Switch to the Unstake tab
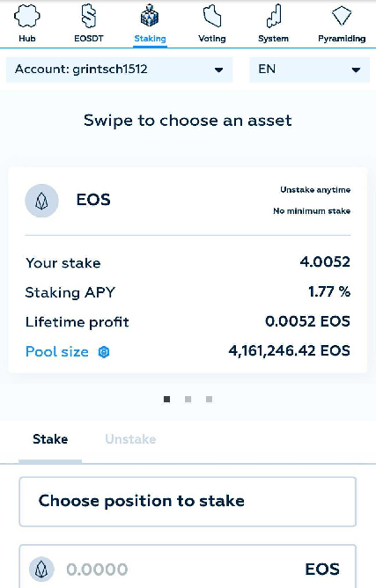This screenshot has height=588, width=376. pos(130,439)
